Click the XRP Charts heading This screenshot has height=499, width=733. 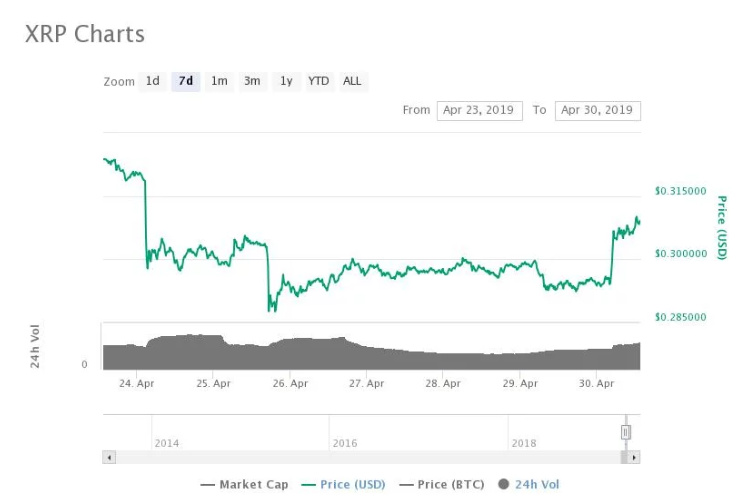tap(85, 34)
